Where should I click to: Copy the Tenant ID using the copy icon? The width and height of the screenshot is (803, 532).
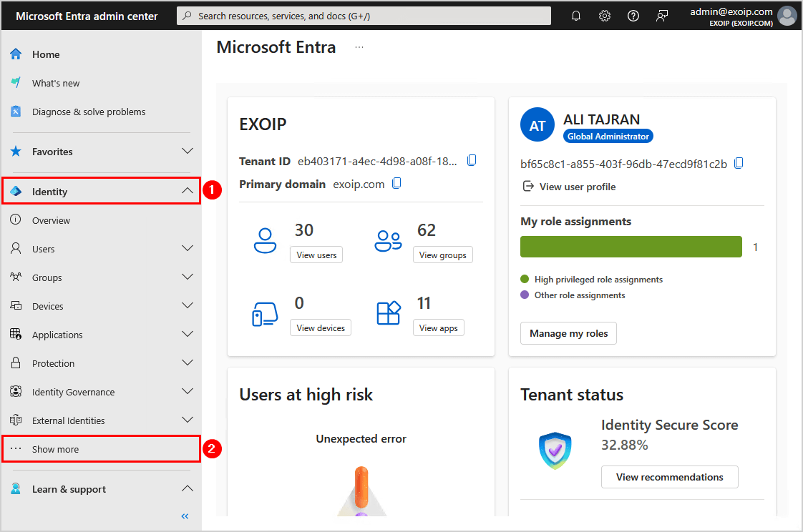(472, 159)
